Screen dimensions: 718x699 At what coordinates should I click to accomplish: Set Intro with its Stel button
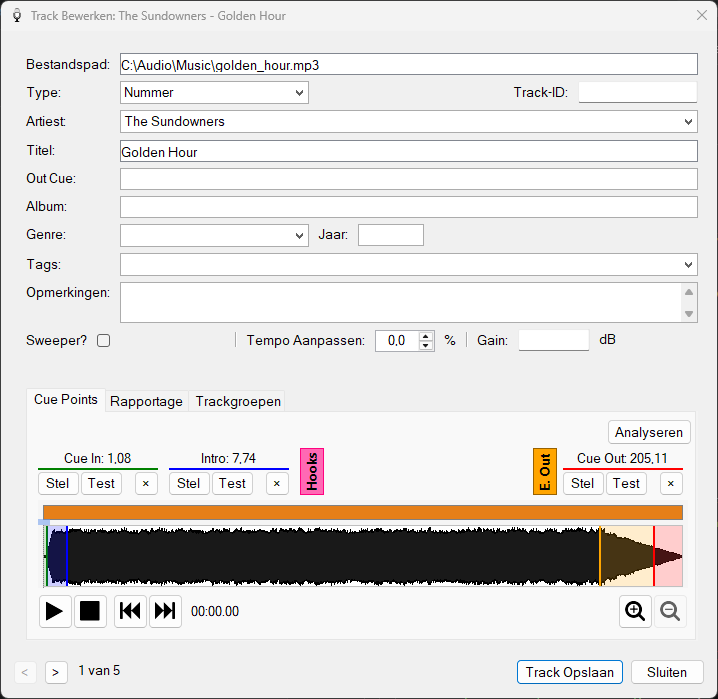[x=189, y=484]
